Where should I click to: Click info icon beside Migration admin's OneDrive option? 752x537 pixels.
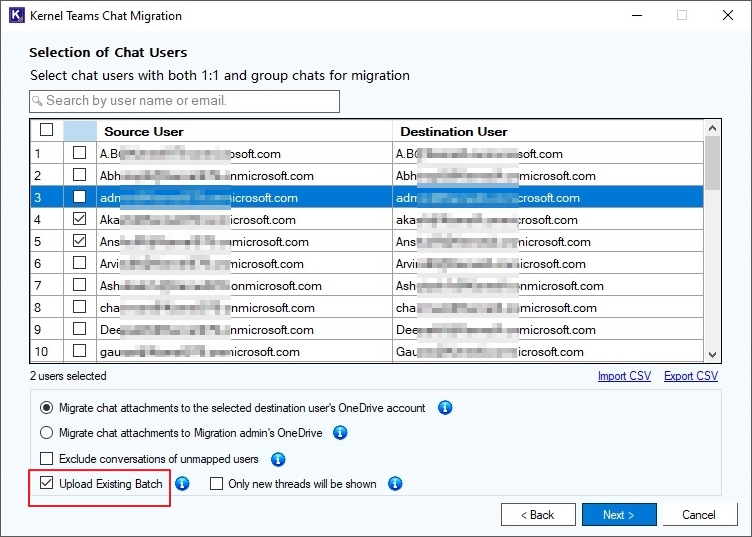[x=340, y=432]
